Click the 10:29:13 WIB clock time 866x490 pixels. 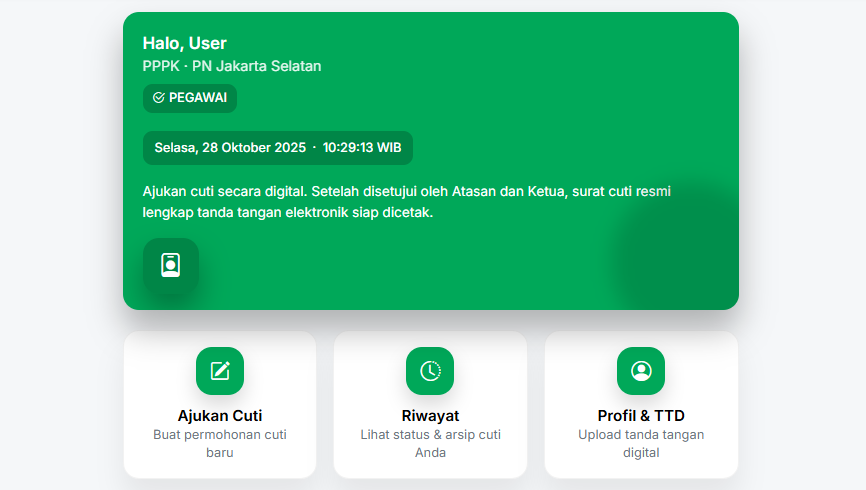[x=362, y=148]
